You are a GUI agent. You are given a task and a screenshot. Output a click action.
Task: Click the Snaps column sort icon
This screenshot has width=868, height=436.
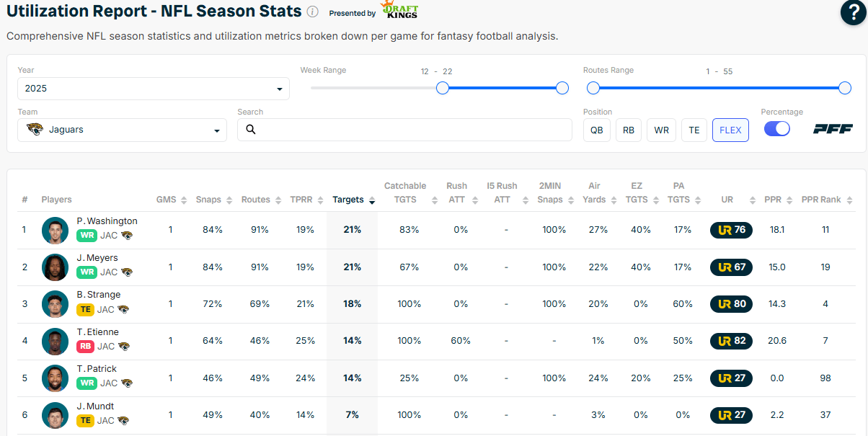[229, 200]
